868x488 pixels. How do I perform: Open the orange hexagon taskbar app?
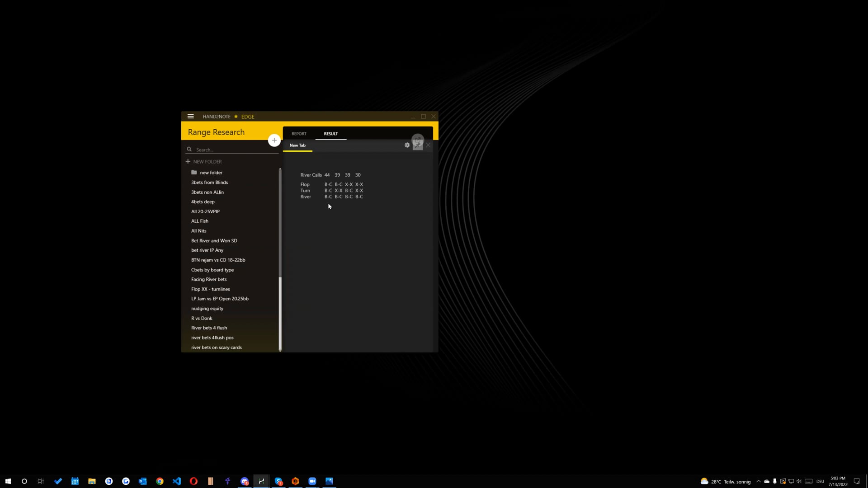coord(295,481)
